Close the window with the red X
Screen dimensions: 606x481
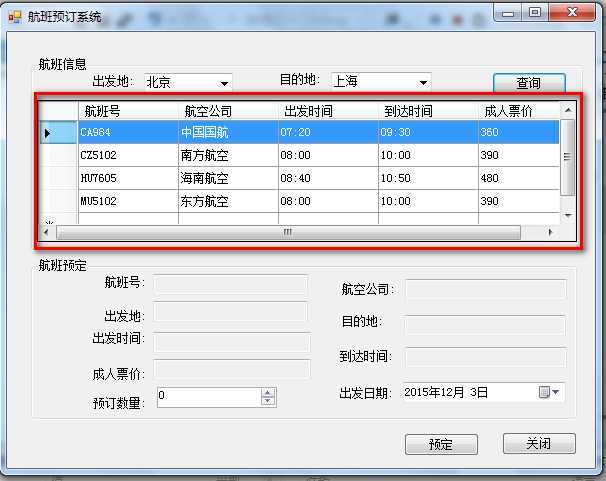(572, 12)
